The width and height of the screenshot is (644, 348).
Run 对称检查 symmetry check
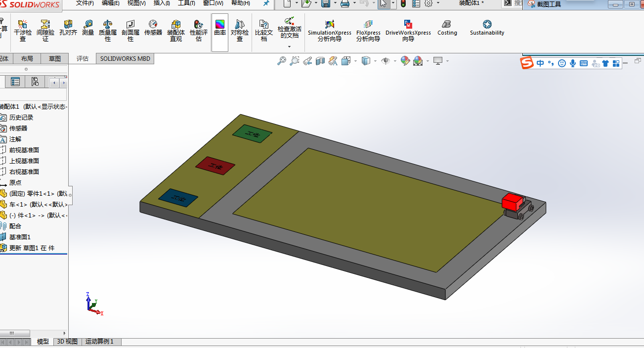pyautogui.click(x=240, y=31)
